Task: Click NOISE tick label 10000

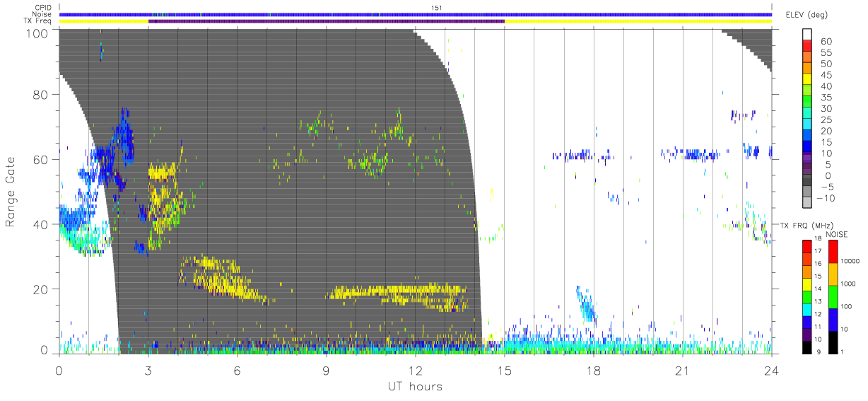Action: (x=851, y=261)
